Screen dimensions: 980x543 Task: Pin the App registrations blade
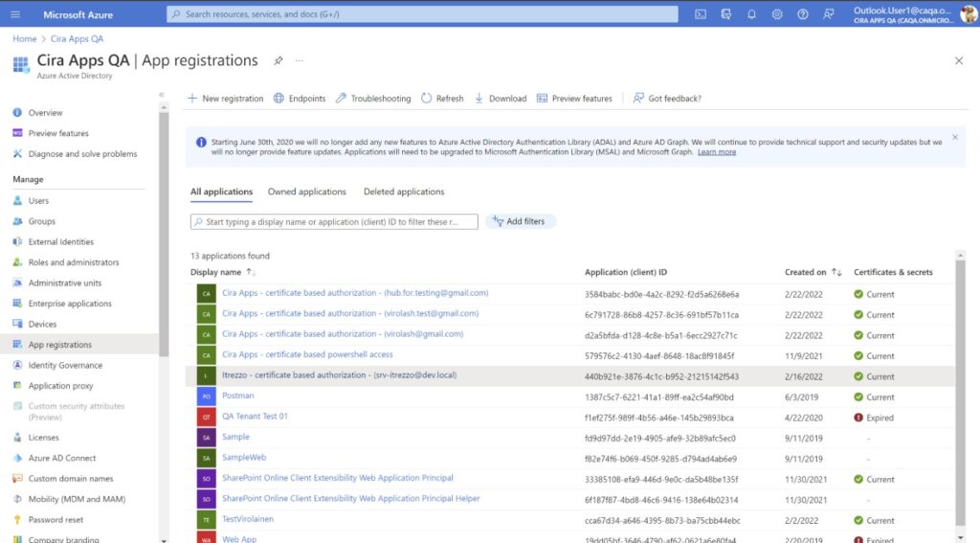click(x=278, y=60)
